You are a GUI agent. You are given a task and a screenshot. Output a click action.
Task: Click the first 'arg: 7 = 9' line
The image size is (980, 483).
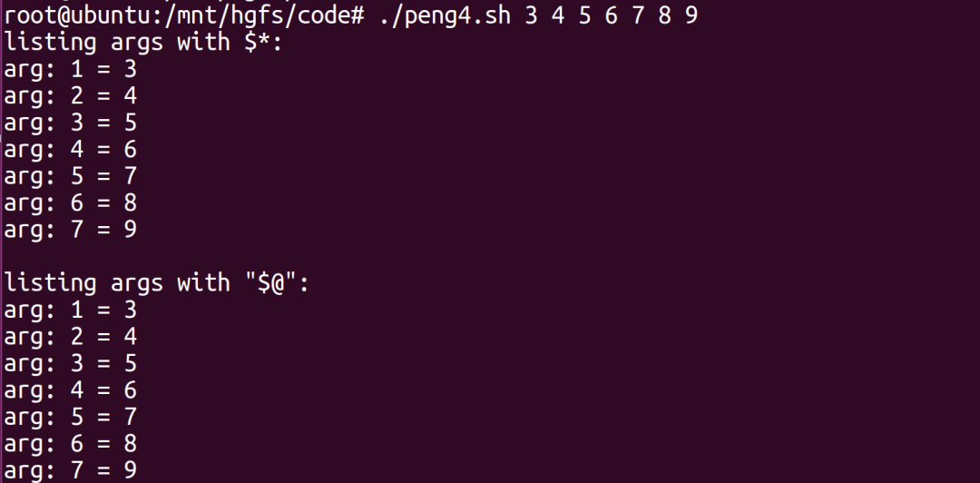pyautogui.click(x=70, y=231)
